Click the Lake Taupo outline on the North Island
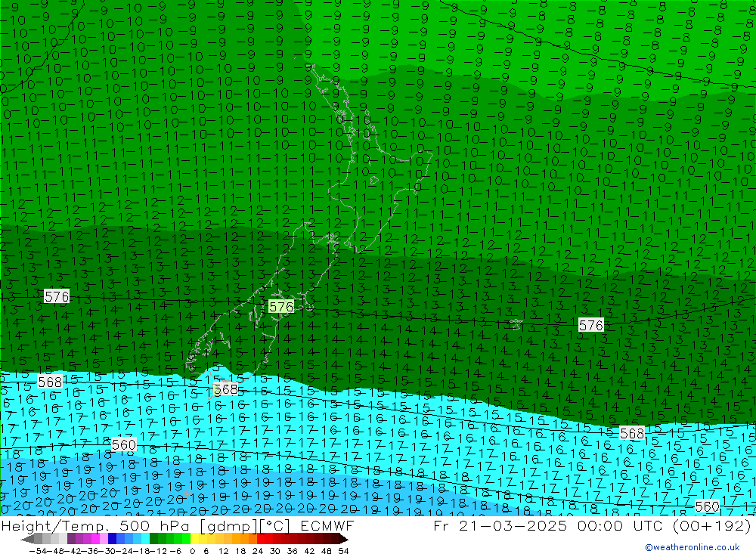 coord(373,181)
